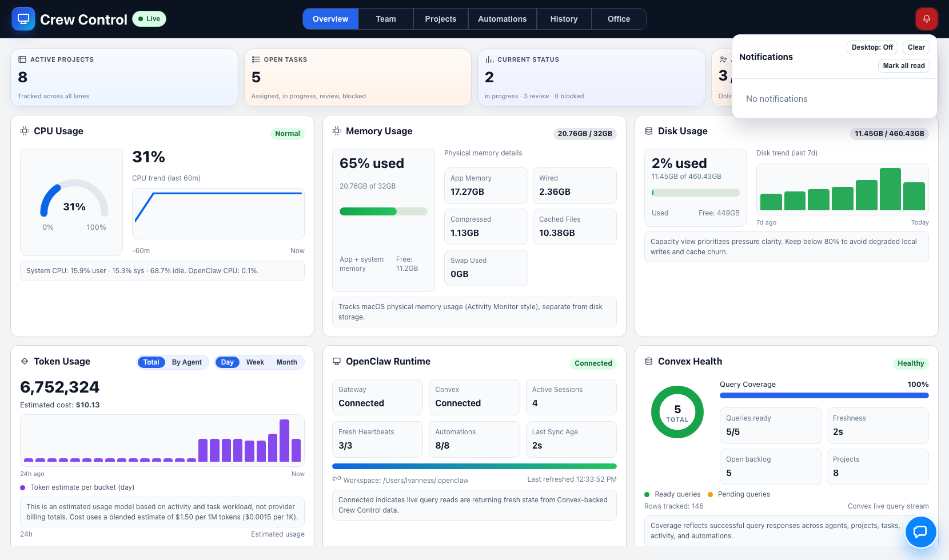Open the Team tab
This screenshot has height=560, width=949.
pyautogui.click(x=386, y=19)
